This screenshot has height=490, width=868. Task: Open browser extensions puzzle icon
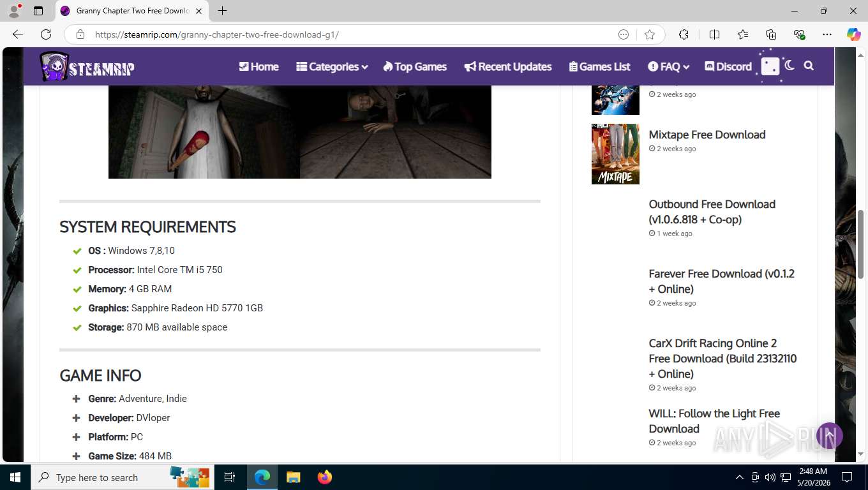click(684, 34)
